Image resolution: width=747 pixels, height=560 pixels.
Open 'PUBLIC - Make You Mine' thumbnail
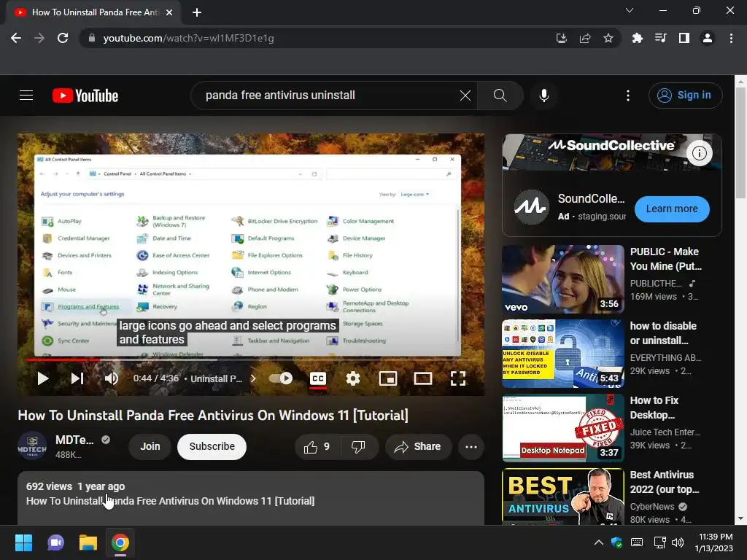(x=563, y=279)
